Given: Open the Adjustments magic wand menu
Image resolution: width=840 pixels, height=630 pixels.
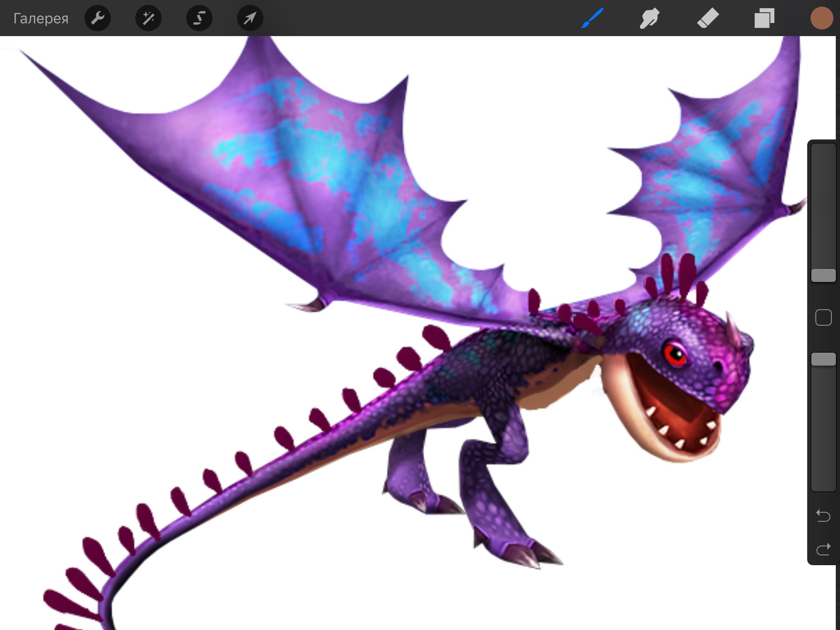Looking at the screenshot, I should click(148, 18).
